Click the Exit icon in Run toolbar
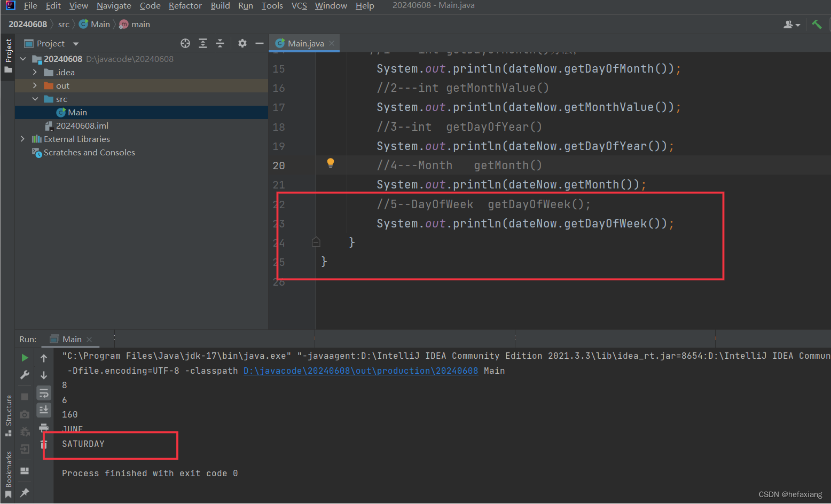 pos(25,450)
